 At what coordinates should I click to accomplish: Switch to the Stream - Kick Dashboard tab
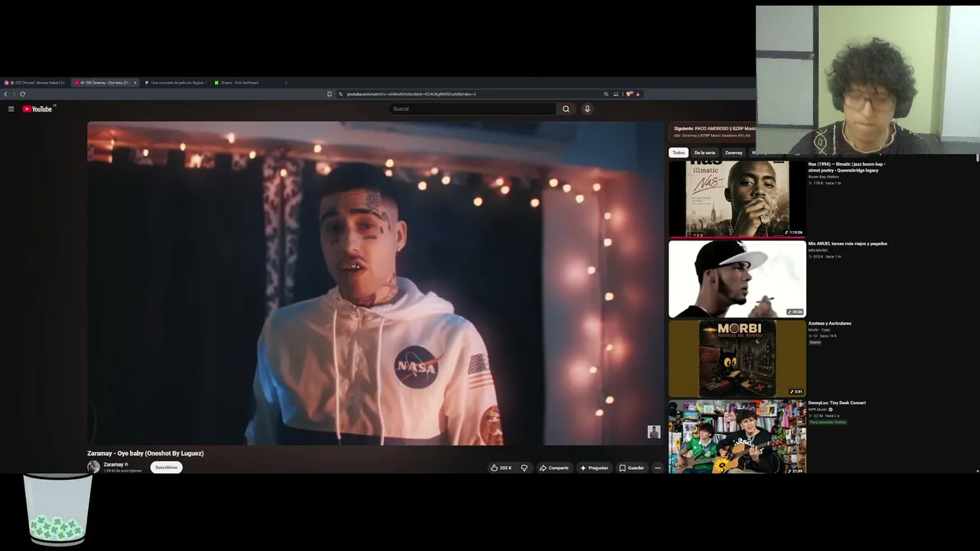pyautogui.click(x=243, y=83)
